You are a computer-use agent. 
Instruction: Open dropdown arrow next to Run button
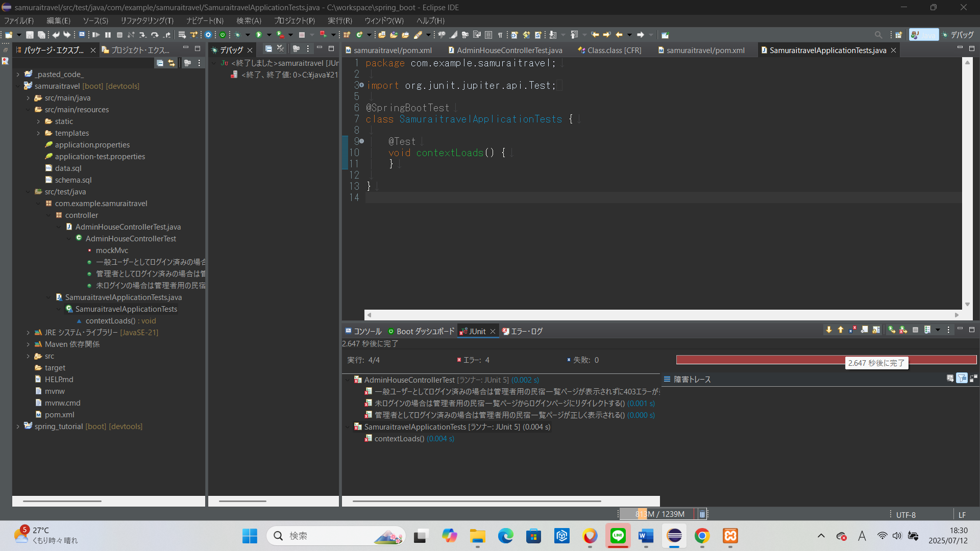269,35
